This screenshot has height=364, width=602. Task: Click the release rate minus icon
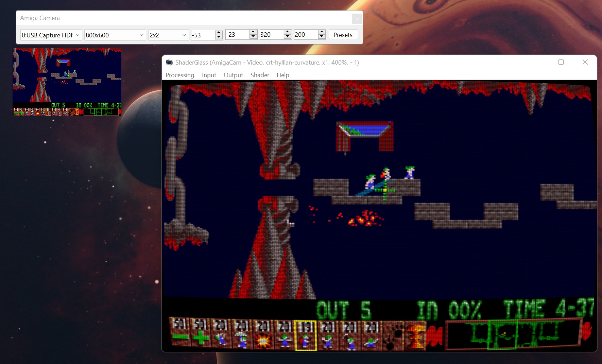coord(180,332)
